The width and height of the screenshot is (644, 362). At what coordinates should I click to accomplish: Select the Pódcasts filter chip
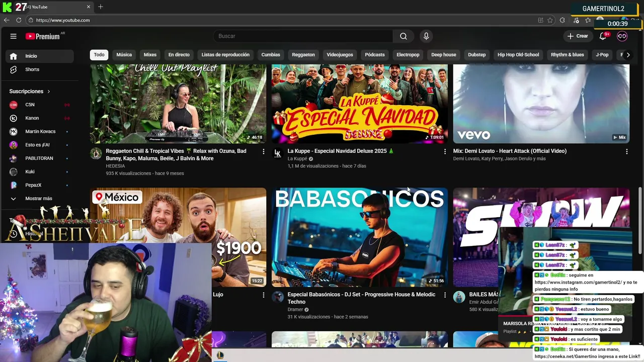(x=375, y=55)
